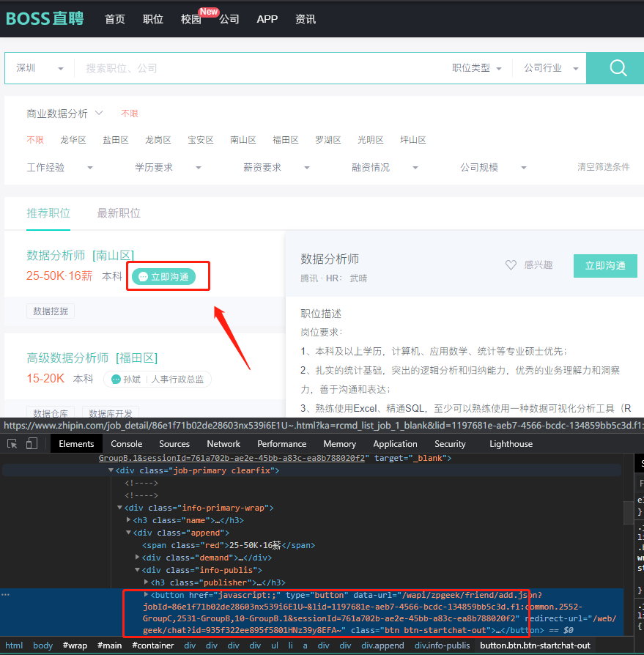Click the three dots beside the selected DOM row
This screenshot has height=655, width=644.
(x=5, y=594)
